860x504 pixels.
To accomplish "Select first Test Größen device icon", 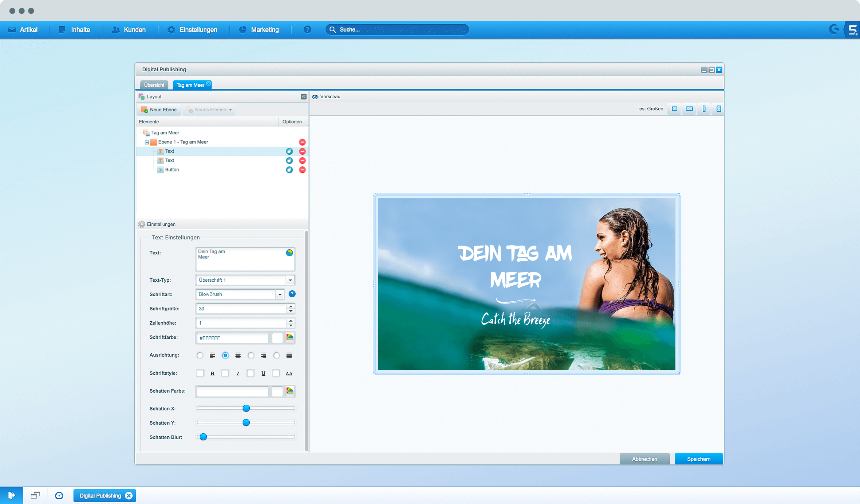I will click(x=675, y=109).
